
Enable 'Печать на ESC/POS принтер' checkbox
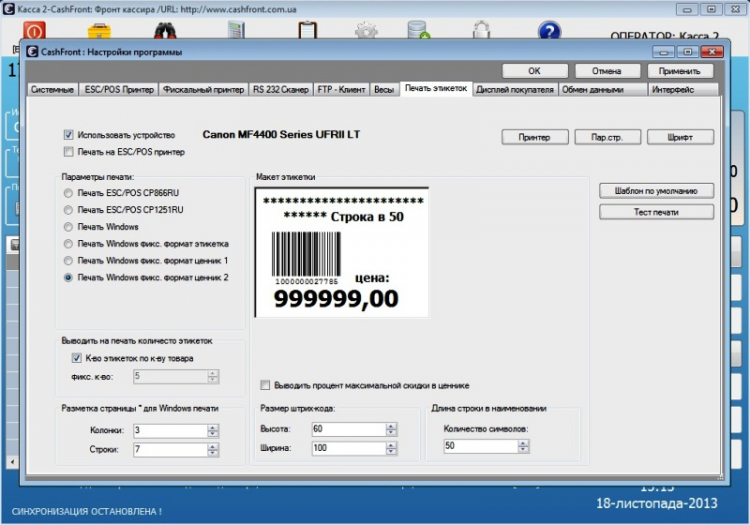pyautogui.click(x=68, y=152)
